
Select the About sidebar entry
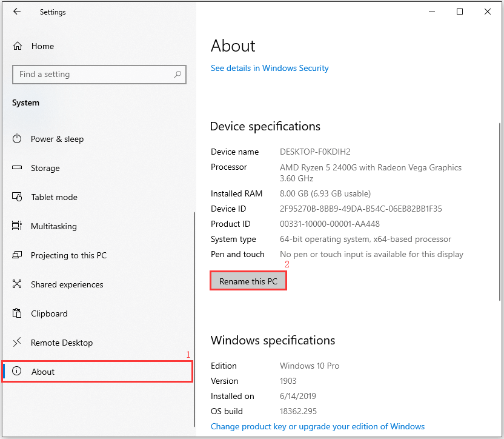pos(98,372)
